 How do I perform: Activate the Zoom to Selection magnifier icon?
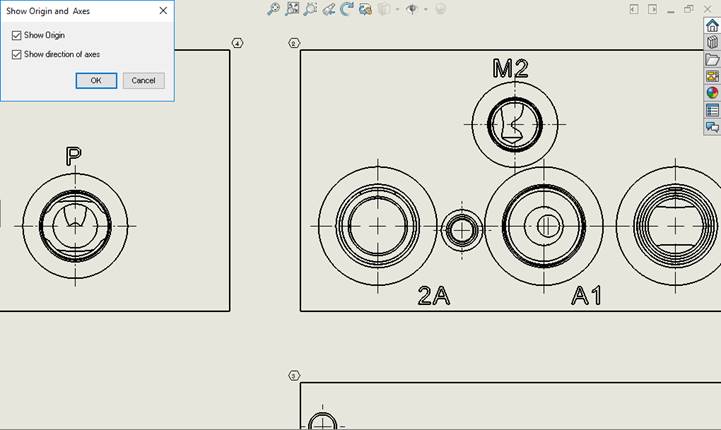coord(311,9)
